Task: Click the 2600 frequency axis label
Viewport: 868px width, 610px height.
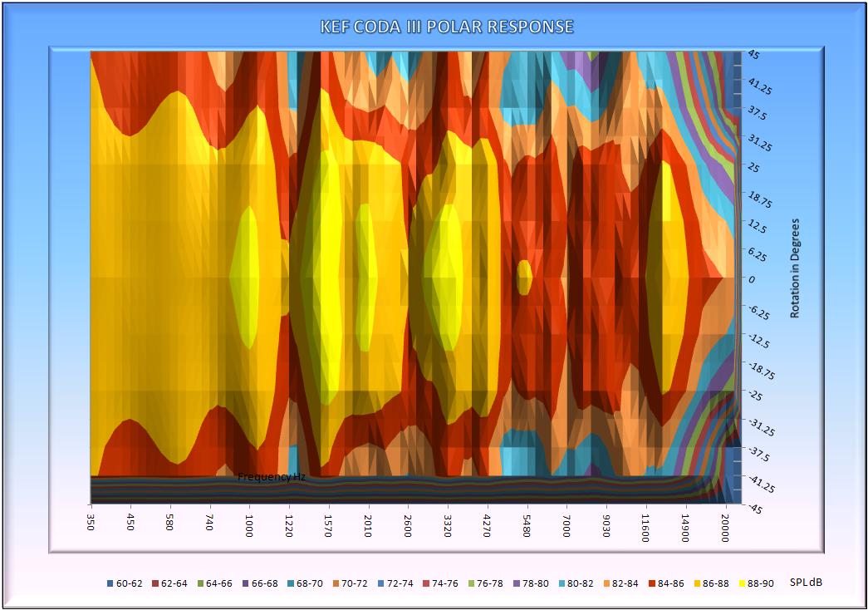Action: point(408,524)
